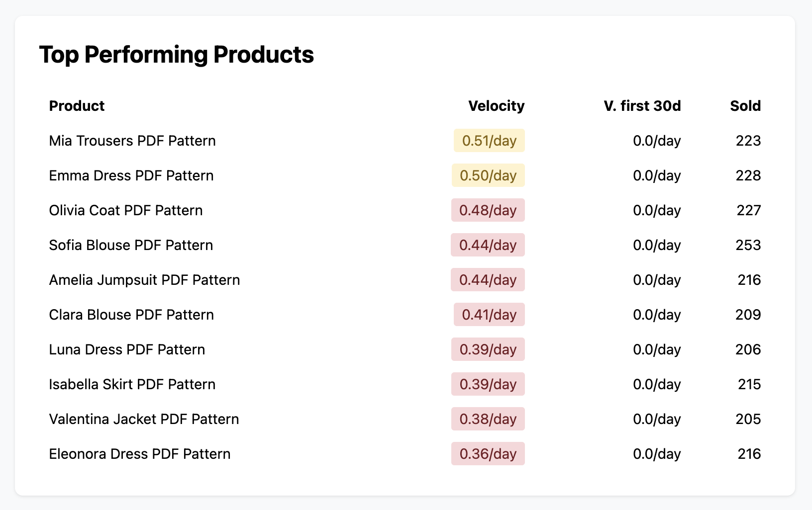Click the Product column header
This screenshot has width=812, height=510.
pyautogui.click(x=77, y=106)
